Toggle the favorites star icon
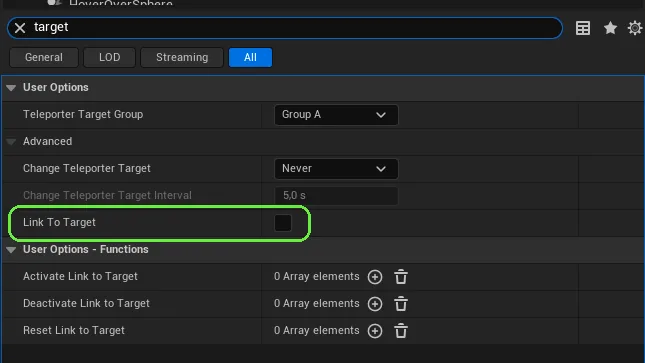Viewport: 645px width, 363px height. click(610, 28)
